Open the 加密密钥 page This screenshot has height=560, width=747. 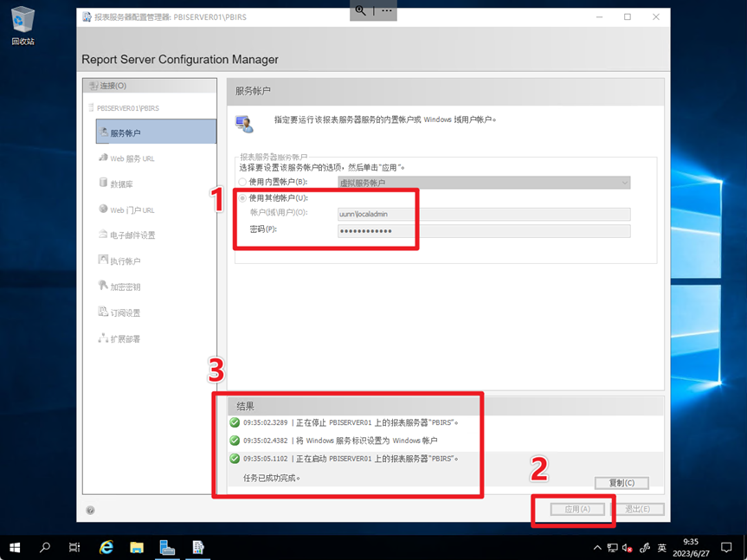125,286
